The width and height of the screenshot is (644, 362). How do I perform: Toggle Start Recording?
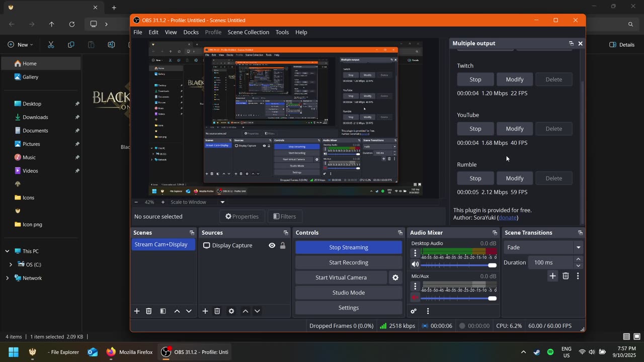(349, 262)
